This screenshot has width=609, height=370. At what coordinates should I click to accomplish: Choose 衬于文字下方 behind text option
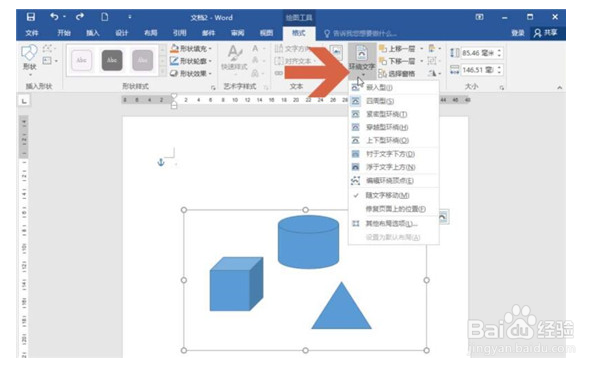click(394, 154)
